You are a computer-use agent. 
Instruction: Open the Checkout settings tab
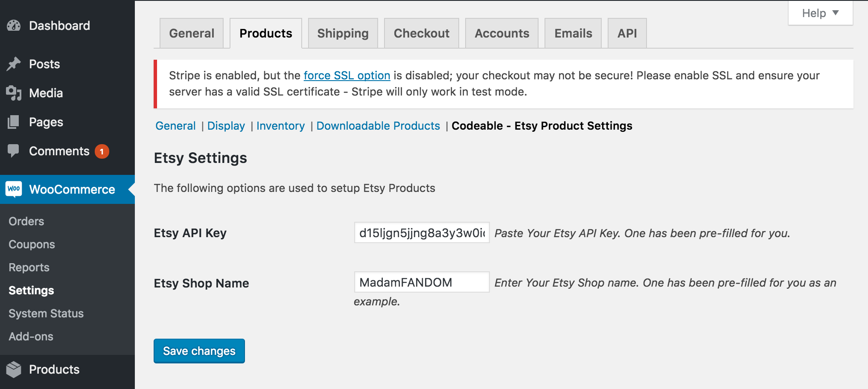421,33
